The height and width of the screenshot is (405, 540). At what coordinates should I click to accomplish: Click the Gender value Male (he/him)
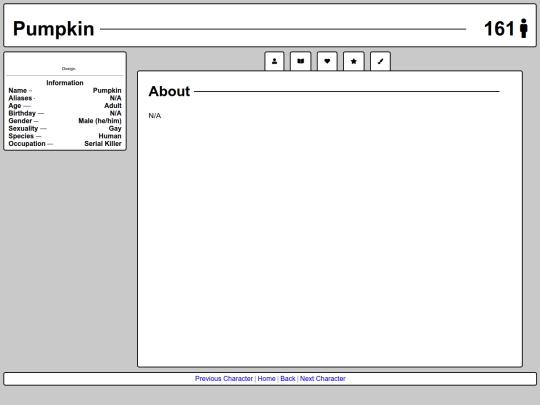pyautogui.click(x=100, y=121)
